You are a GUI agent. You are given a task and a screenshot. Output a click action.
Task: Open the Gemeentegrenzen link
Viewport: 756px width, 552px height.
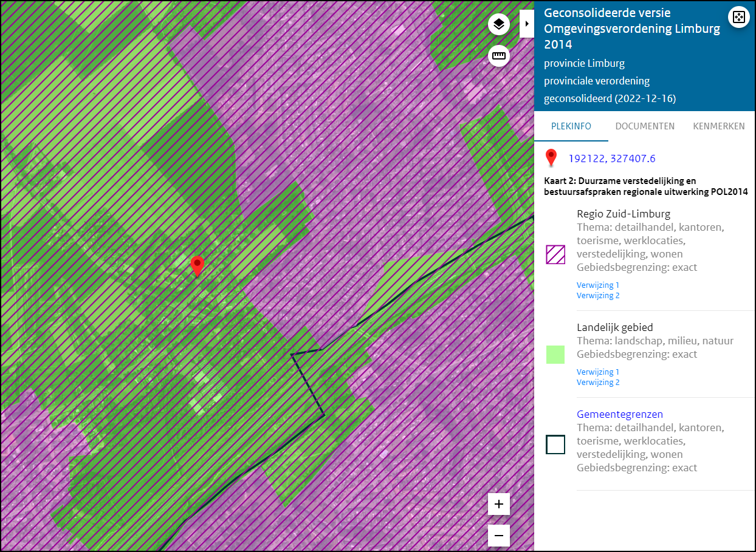coord(619,414)
